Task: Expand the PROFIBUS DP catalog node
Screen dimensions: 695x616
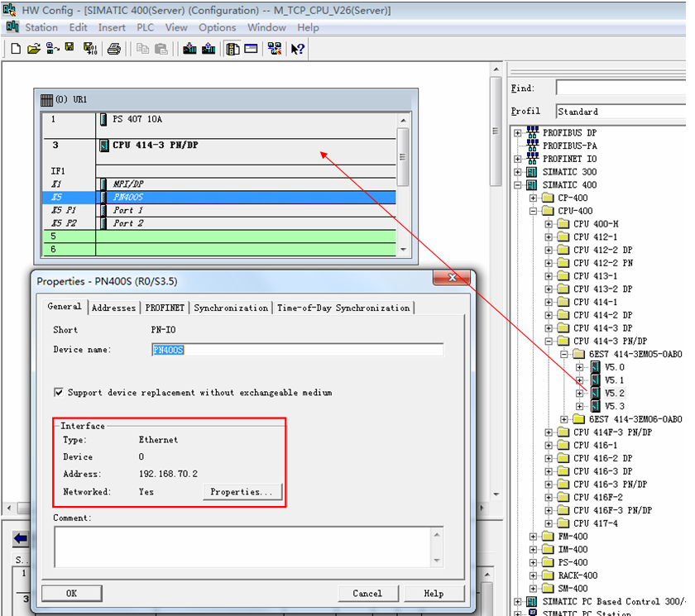Action: tap(518, 132)
